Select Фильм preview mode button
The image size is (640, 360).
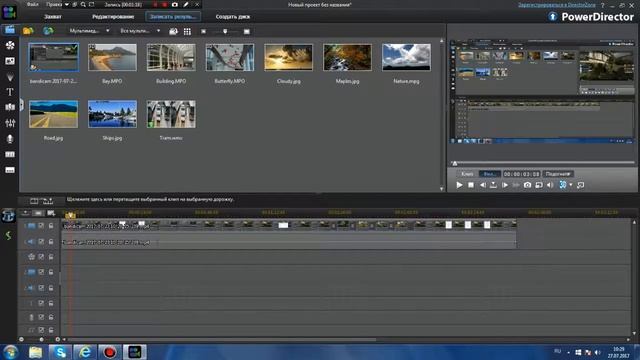tap(489, 174)
